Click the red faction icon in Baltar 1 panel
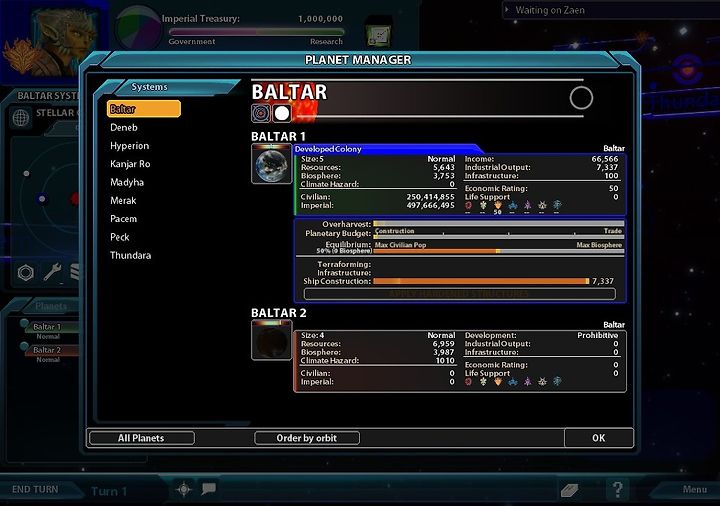 pos(468,205)
